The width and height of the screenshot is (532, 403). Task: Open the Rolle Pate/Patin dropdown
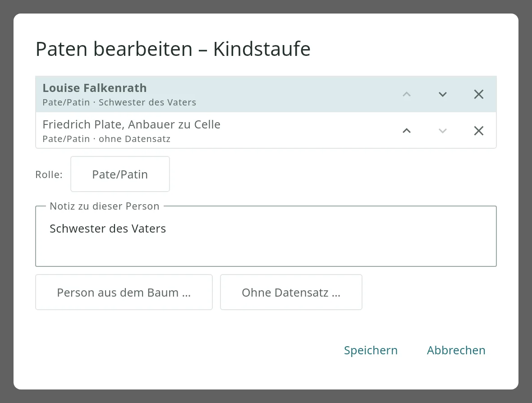120,174
